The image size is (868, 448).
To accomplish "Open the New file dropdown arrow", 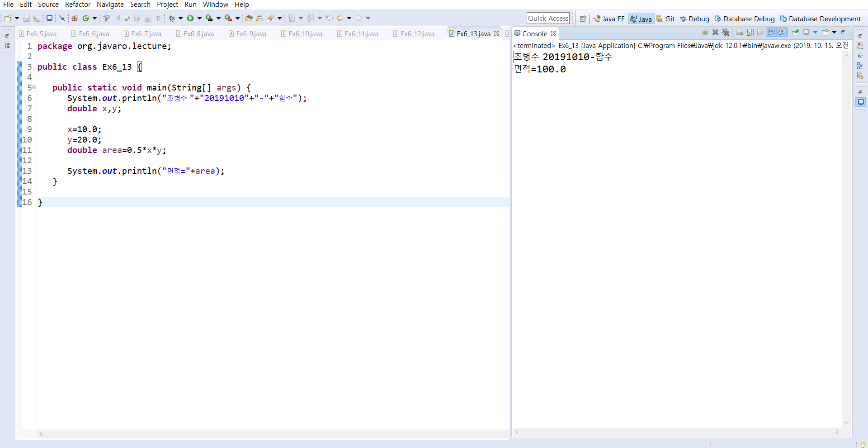I will 17,19.
